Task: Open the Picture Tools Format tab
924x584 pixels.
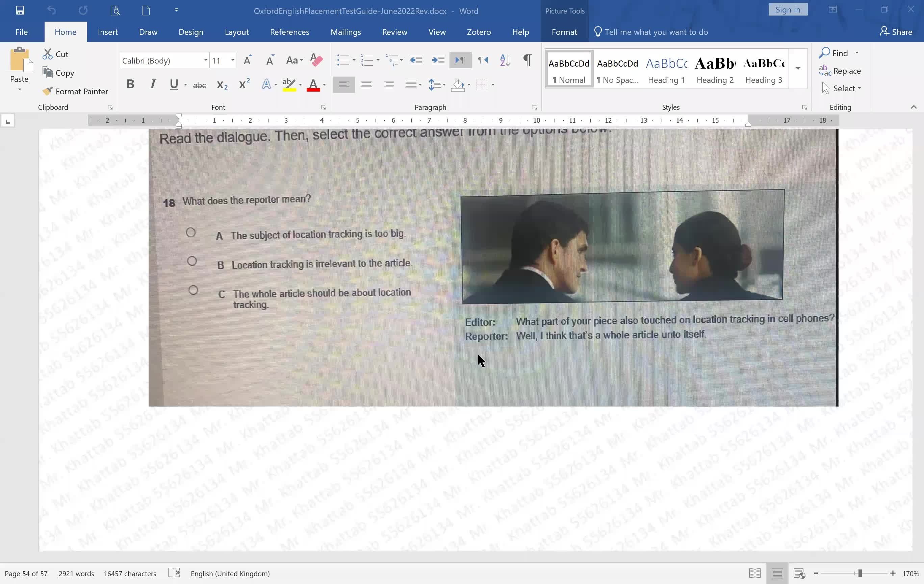Action: pyautogui.click(x=564, y=32)
